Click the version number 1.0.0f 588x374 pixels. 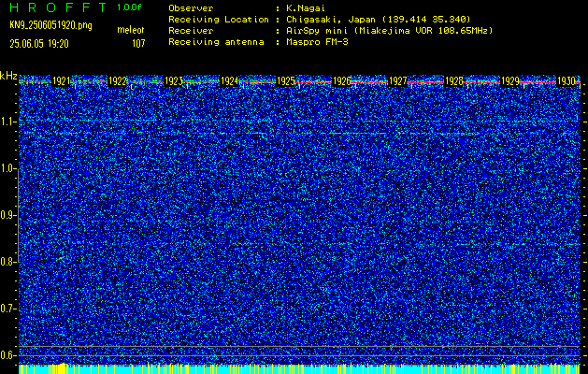pyautogui.click(x=129, y=7)
